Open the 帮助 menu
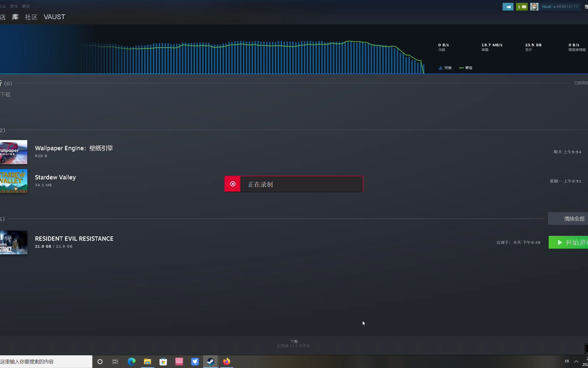Viewport: 588px width, 368px height. (26, 6)
